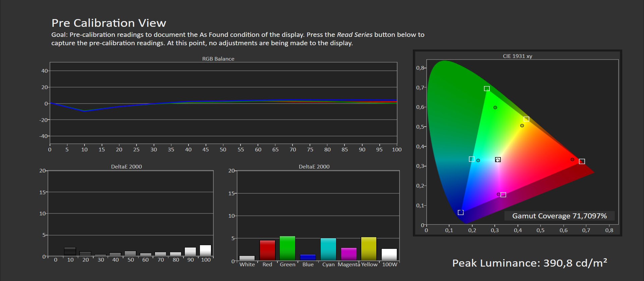Click the RGB Balance dip at 10 percent
Viewport: 644px width, 281px height.
click(x=85, y=111)
